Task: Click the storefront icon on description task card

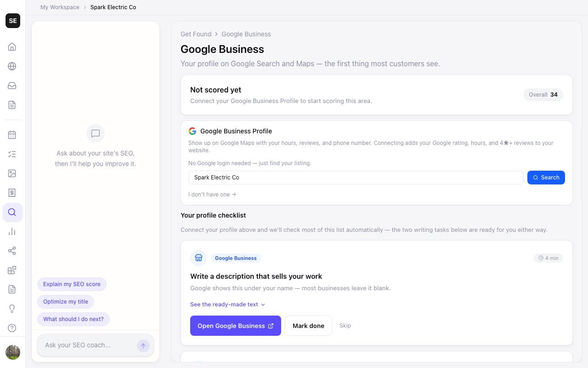Action: (198, 258)
